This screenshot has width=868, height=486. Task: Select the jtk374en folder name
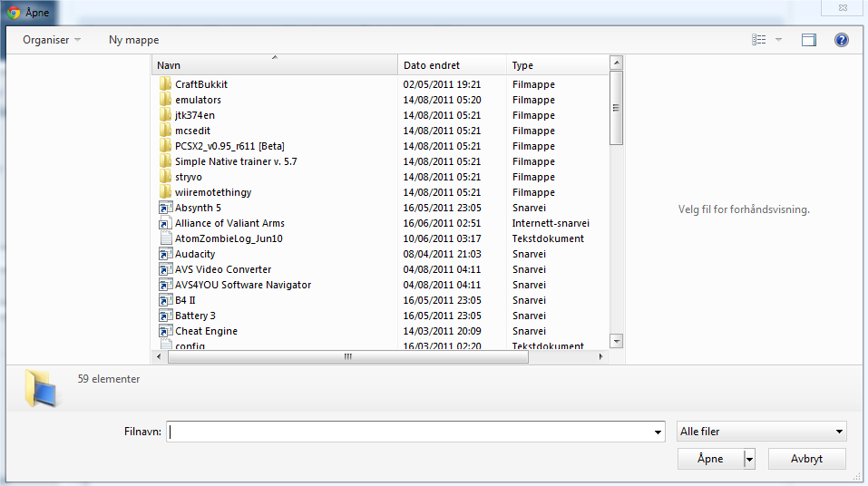tap(195, 115)
